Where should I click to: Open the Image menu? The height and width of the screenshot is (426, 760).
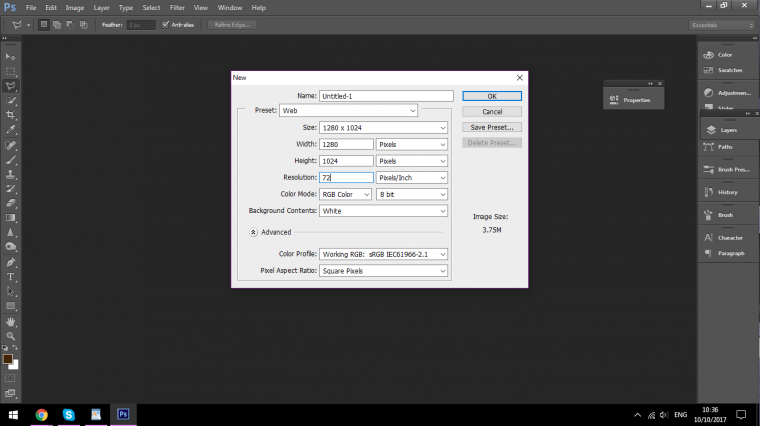(75, 8)
